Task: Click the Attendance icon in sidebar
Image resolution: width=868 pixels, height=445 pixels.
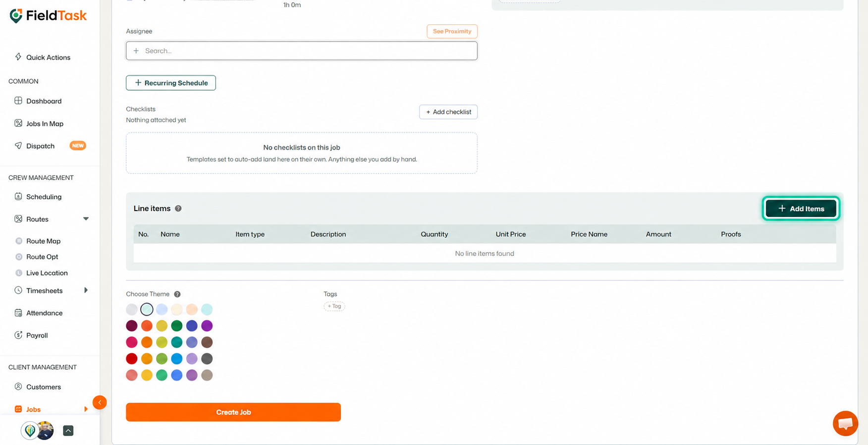Action: 18,313
